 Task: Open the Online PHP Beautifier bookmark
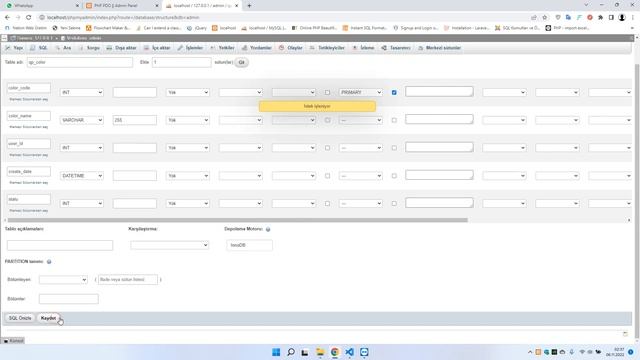[314, 28]
